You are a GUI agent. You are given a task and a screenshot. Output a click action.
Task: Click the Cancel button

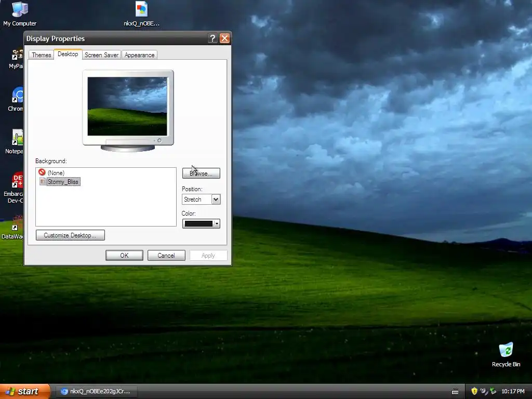pyautogui.click(x=166, y=256)
